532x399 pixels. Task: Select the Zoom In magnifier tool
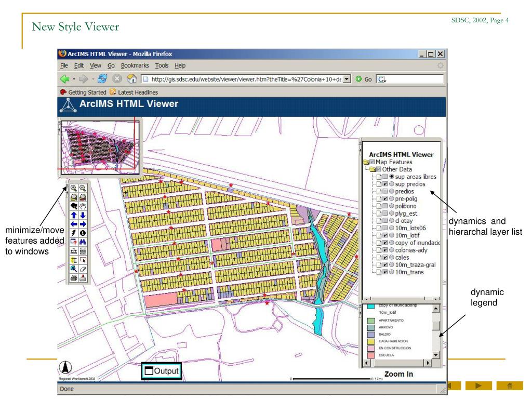[x=74, y=188]
